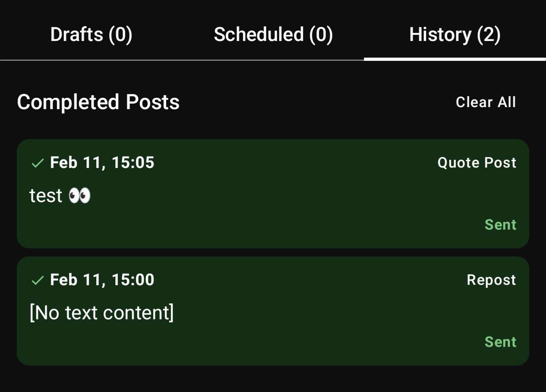546x392 pixels.
Task: Select the Feb 11, 15:05 timestamp
Action: [x=102, y=163]
